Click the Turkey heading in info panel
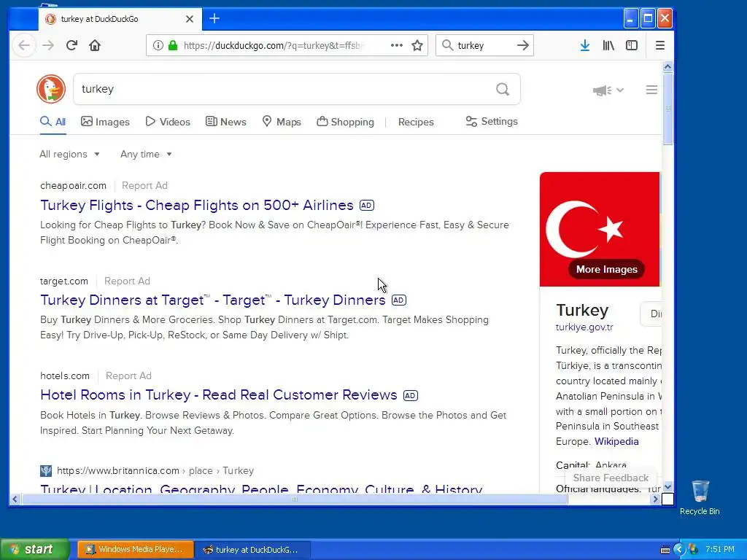 pos(582,310)
